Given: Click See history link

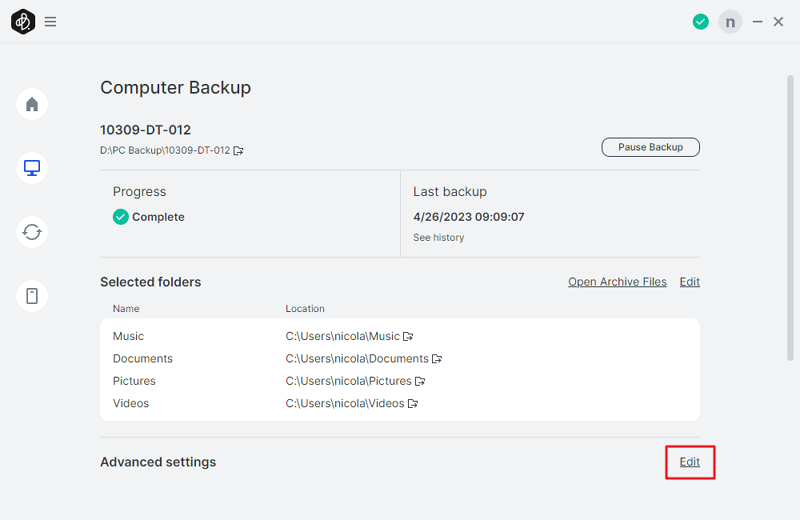Looking at the screenshot, I should (x=439, y=237).
